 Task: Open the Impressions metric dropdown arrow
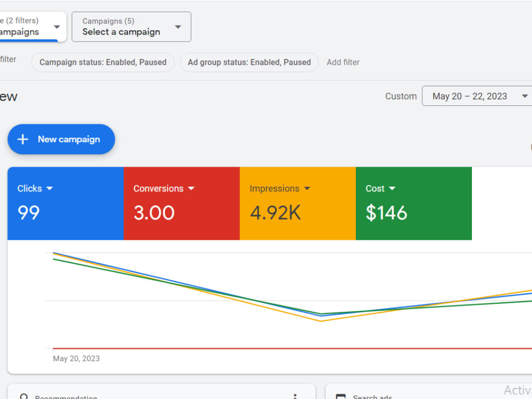pos(307,188)
